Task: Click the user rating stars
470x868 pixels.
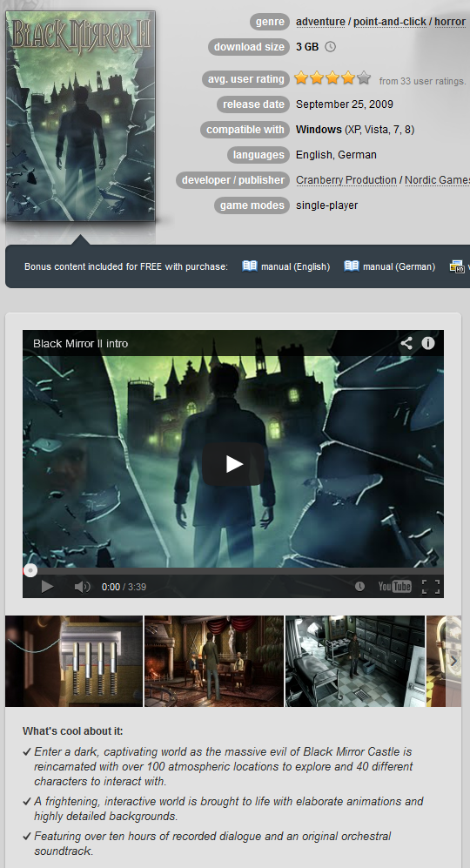Action: [x=332, y=78]
